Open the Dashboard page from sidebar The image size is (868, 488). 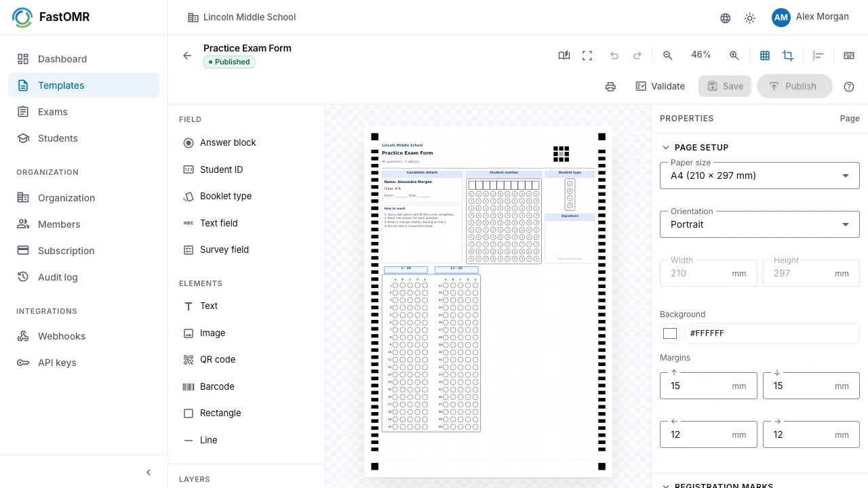[x=83, y=59]
